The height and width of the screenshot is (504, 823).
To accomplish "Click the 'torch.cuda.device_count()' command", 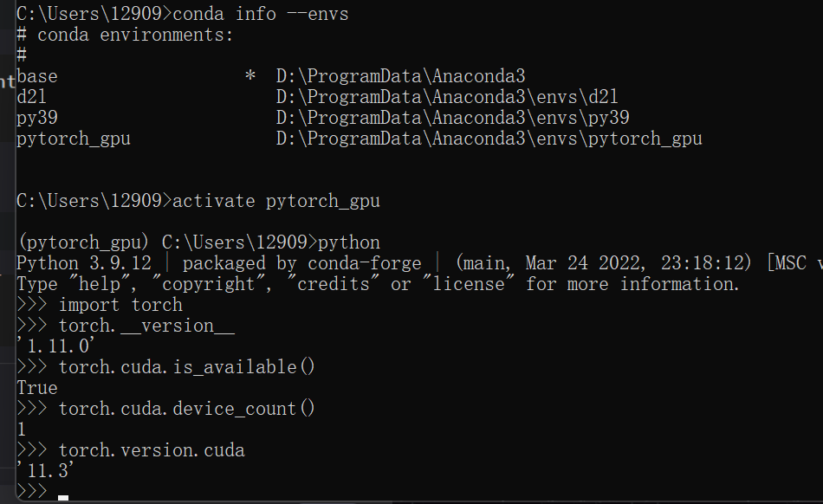I will 187,409.
